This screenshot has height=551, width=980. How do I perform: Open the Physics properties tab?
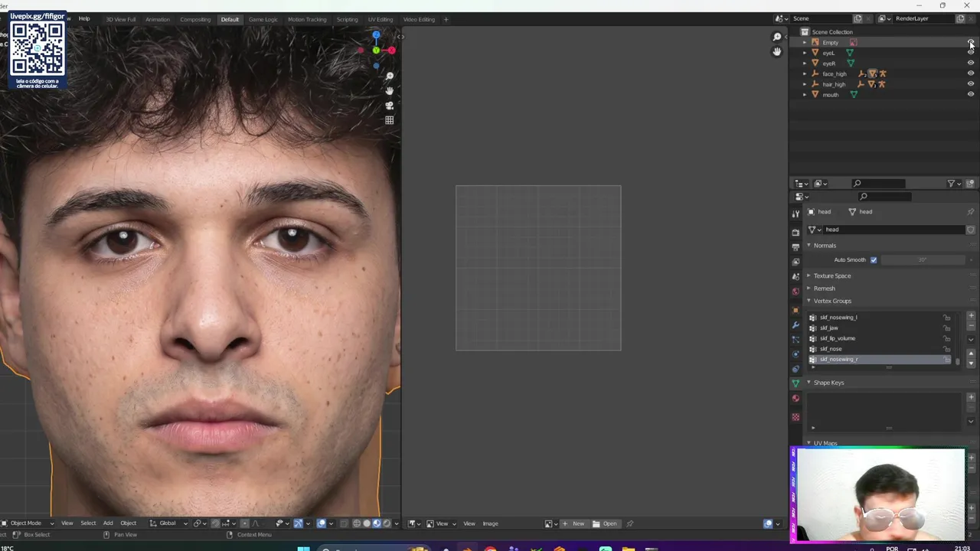click(795, 354)
